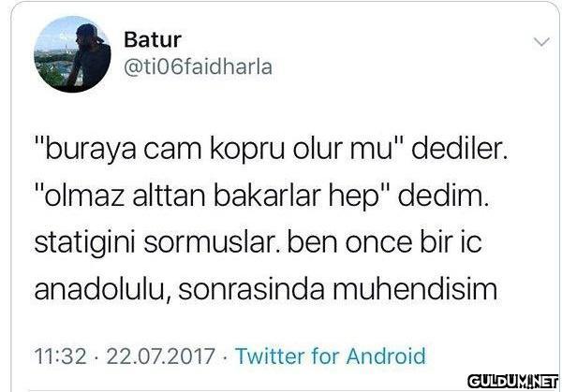
Task: Open Batur's round profile picture
Action: click(72, 54)
